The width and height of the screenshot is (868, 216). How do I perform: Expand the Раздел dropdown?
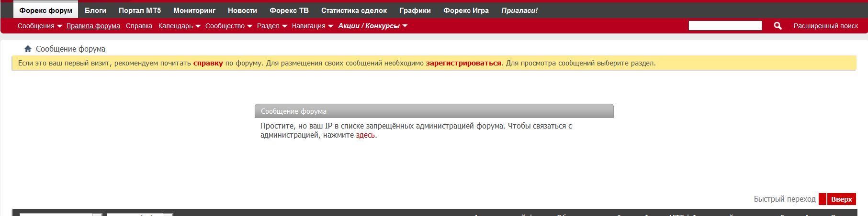coord(272,26)
